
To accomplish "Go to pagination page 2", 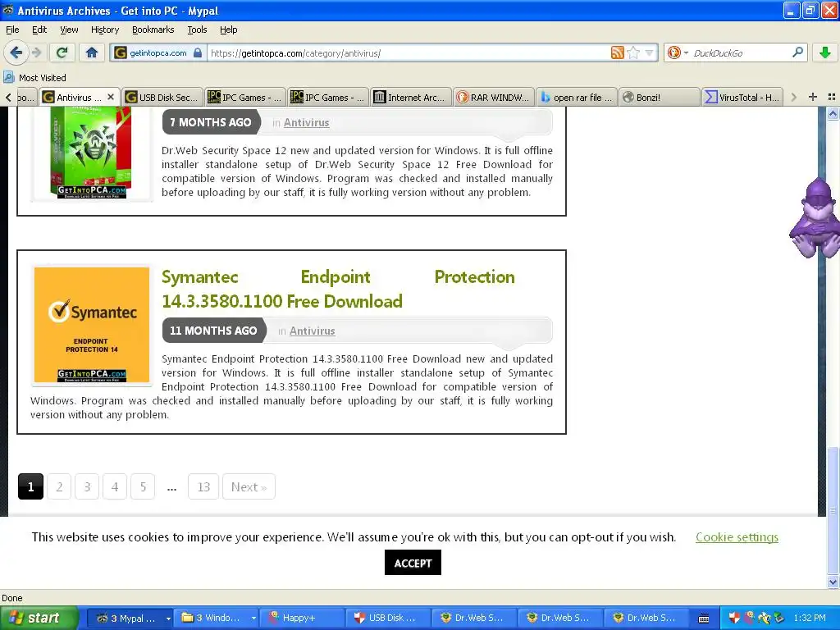I will pyautogui.click(x=59, y=486).
